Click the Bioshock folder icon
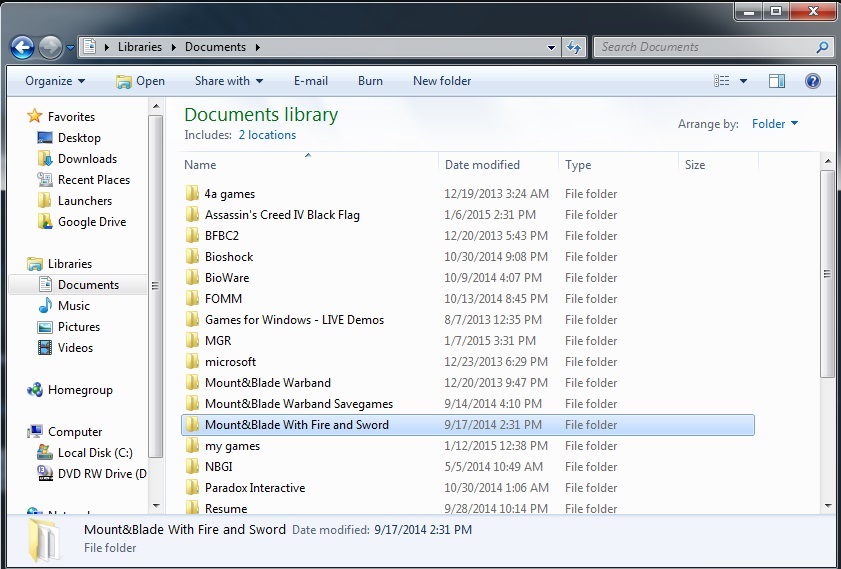Image resolution: width=841 pixels, height=569 pixels. (193, 256)
